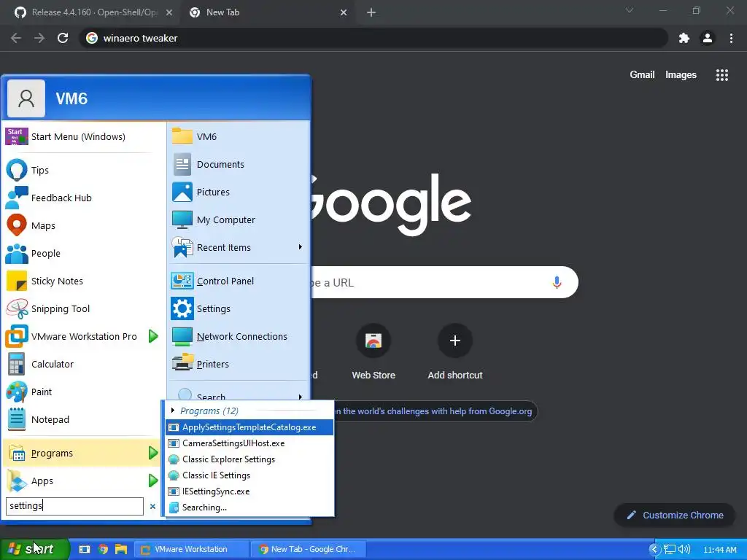This screenshot has width=747, height=560.
Task: Select ApplySettingsTemplateCatalog.exe result
Action: [249, 427]
